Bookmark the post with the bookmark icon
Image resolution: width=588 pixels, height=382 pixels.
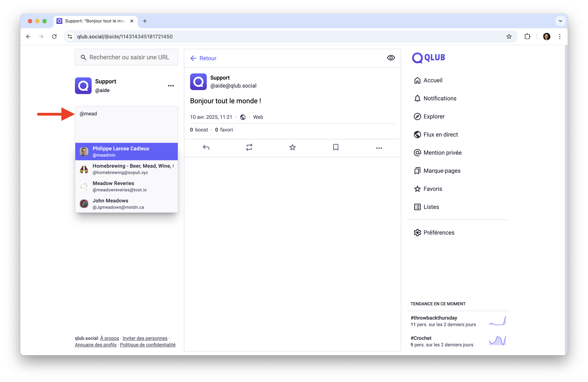pos(335,147)
